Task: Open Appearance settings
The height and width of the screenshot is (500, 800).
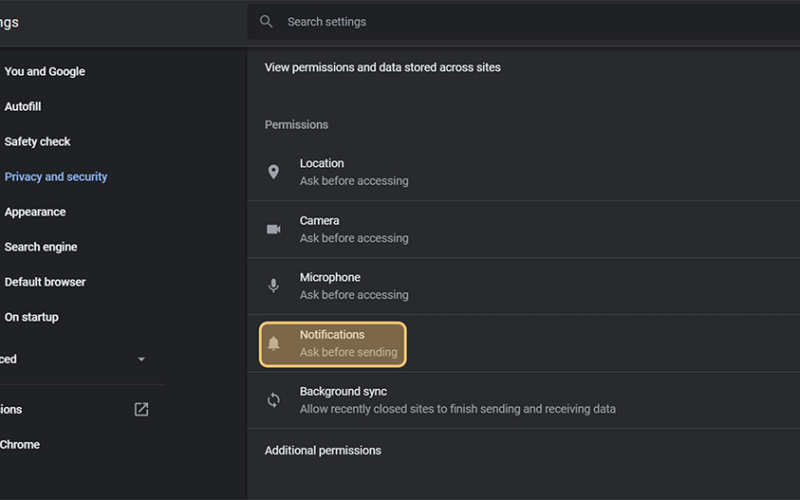Action: click(35, 212)
